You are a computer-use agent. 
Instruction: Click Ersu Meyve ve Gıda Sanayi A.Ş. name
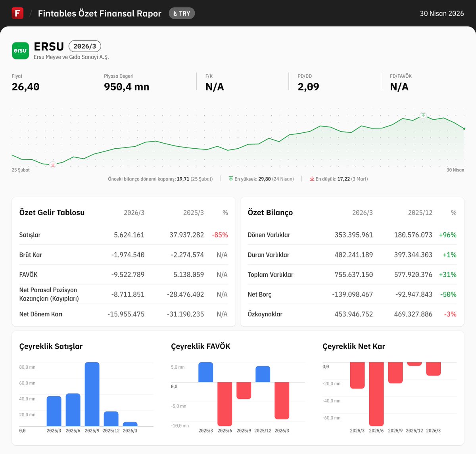(x=71, y=57)
